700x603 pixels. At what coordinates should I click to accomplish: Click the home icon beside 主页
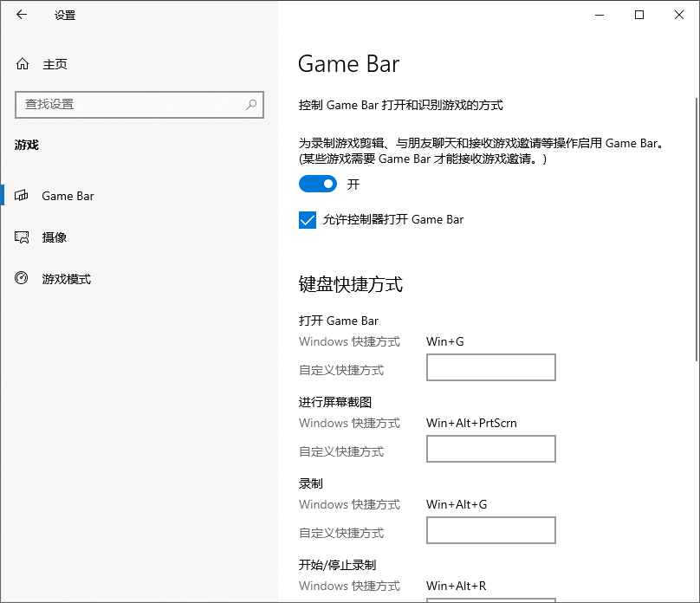point(23,64)
